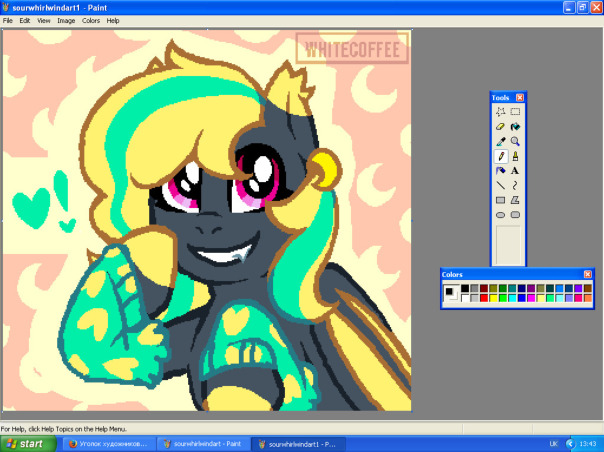604x452 pixels.
Task: Pick the Pick Color eyedropper tool
Action: pos(500,141)
